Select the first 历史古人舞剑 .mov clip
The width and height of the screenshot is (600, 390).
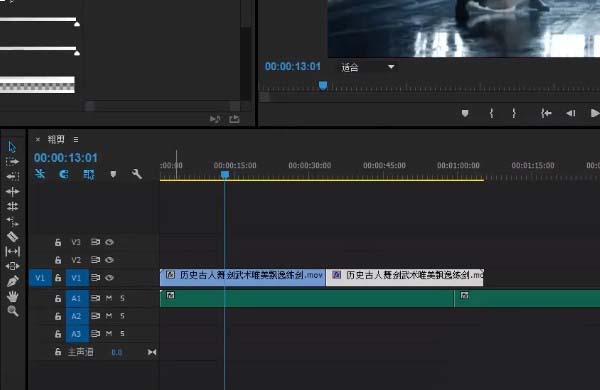coord(243,277)
